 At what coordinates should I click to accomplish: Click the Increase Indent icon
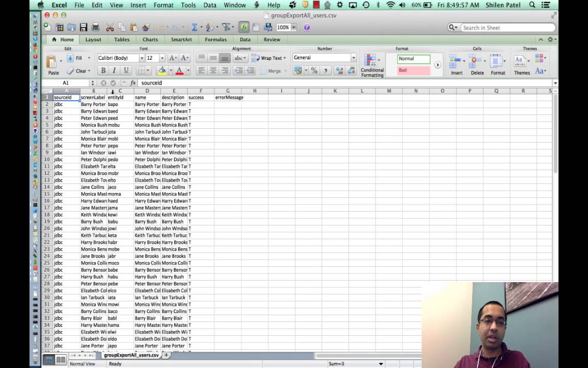coord(250,70)
